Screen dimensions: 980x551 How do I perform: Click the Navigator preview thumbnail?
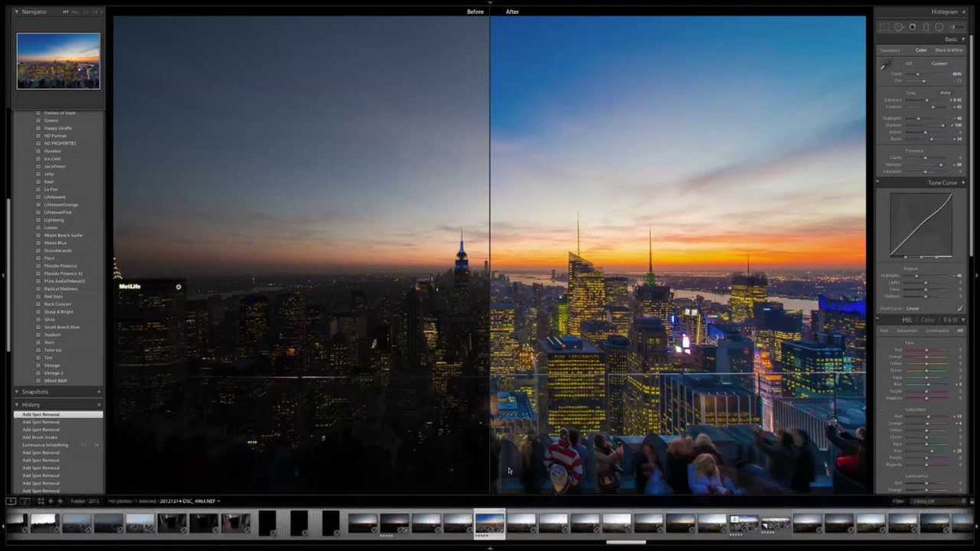pos(59,61)
